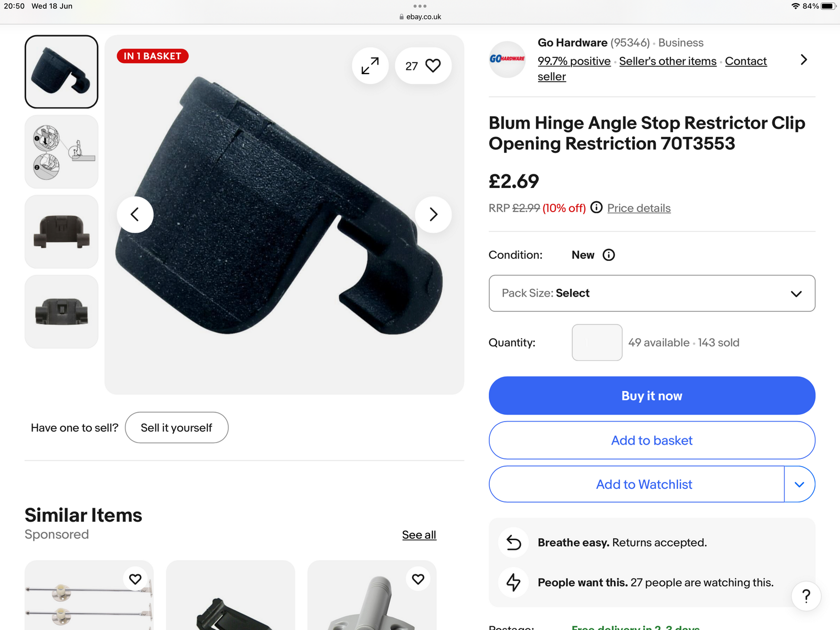The height and width of the screenshot is (630, 840).
Task: Show the next product image
Action: coord(433,214)
